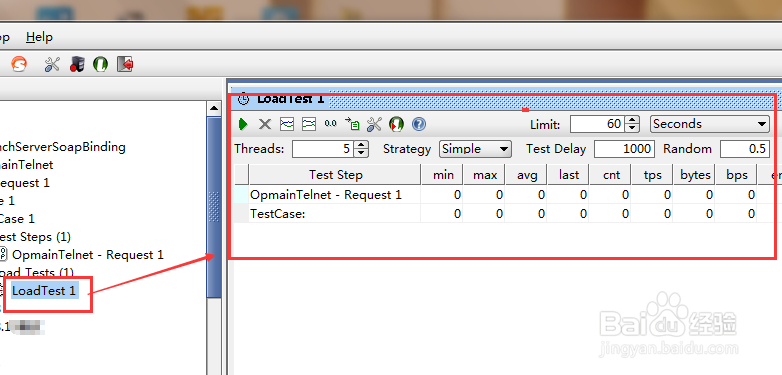Click the Limit: label
This screenshot has height=375, width=782.
click(x=545, y=124)
